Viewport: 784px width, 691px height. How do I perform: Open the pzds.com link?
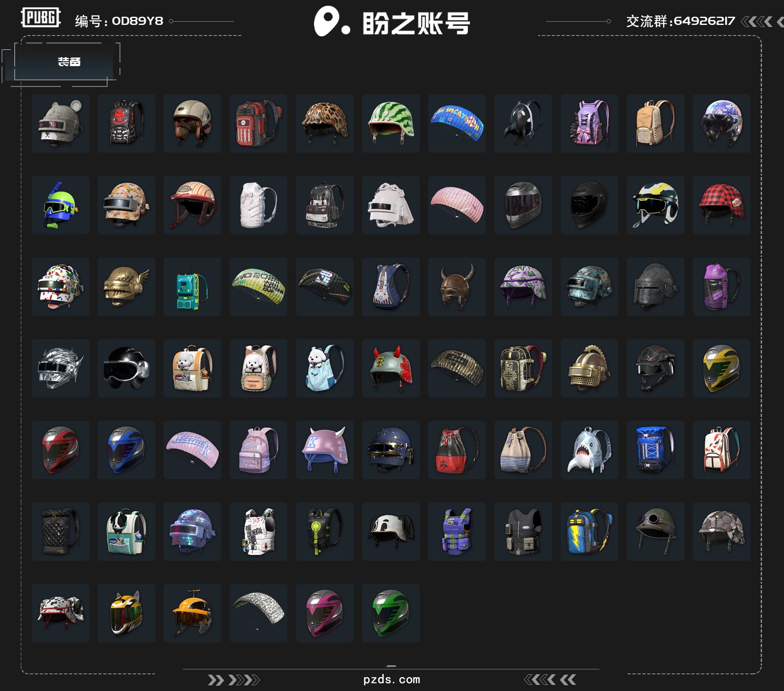(392, 680)
